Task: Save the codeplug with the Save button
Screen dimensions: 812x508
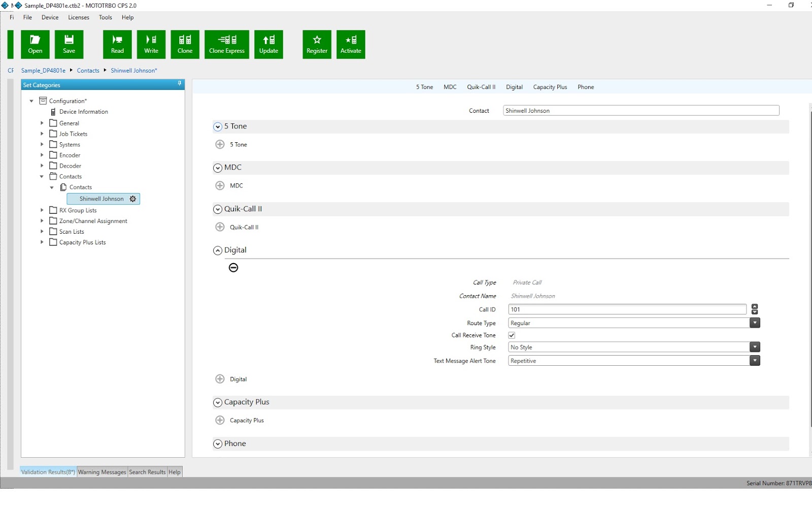Action: [x=69, y=44]
